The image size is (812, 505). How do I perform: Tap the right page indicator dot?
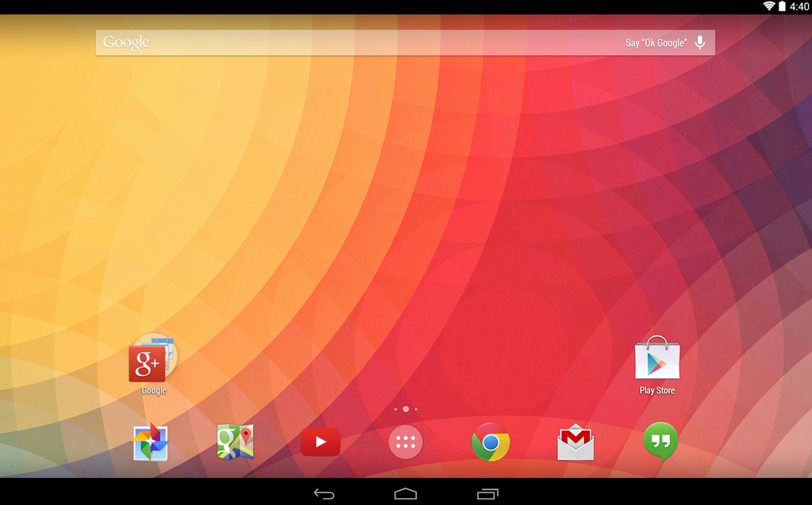pyautogui.click(x=416, y=409)
